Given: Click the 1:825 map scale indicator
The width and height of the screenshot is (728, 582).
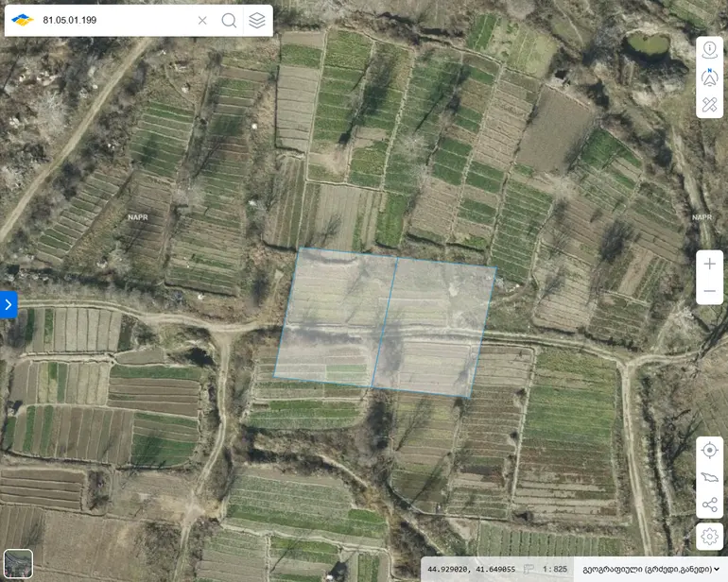Looking at the screenshot, I should coord(555,569).
